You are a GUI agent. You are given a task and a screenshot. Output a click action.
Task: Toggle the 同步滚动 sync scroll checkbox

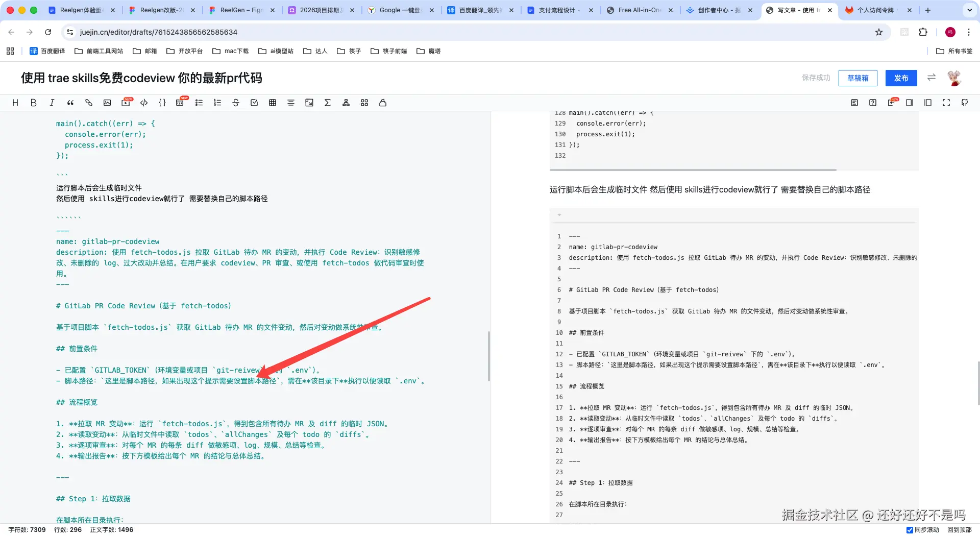point(910,530)
